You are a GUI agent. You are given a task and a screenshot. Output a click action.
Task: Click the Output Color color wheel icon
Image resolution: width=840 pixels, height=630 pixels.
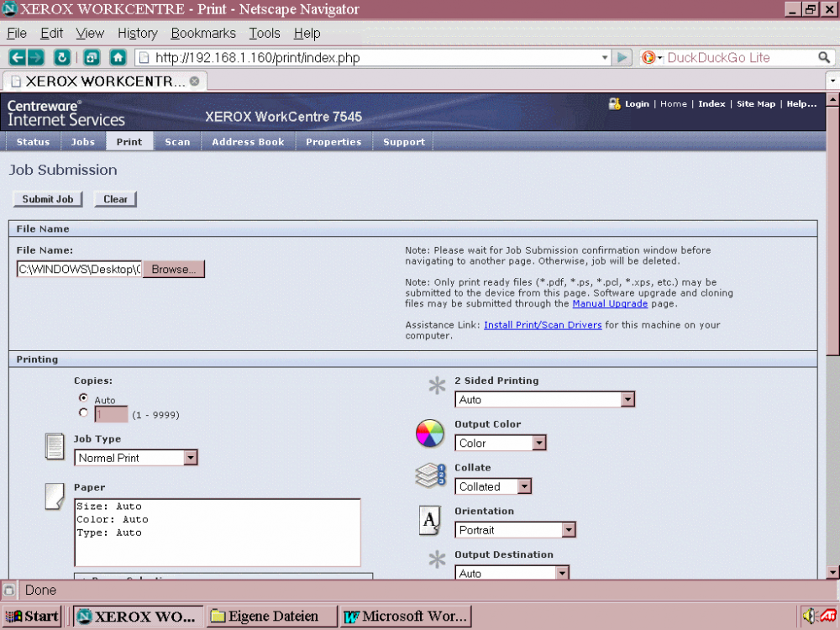point(429,433)
